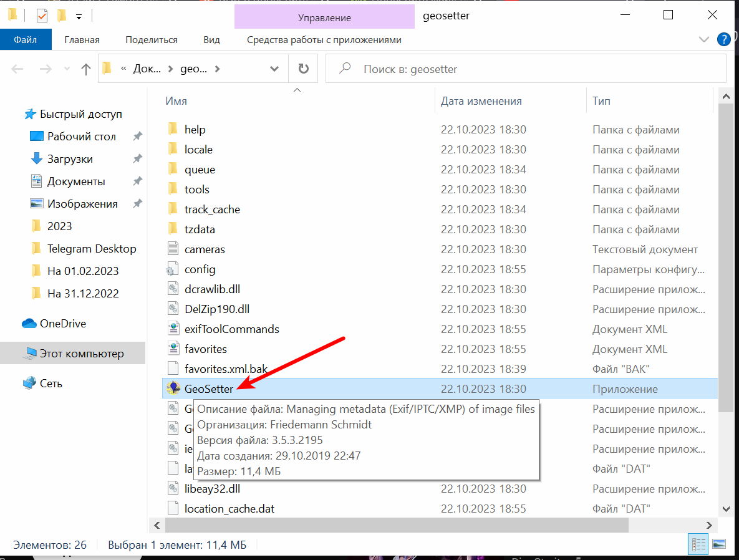Click the GeoSetter application icon

[173, 389]
